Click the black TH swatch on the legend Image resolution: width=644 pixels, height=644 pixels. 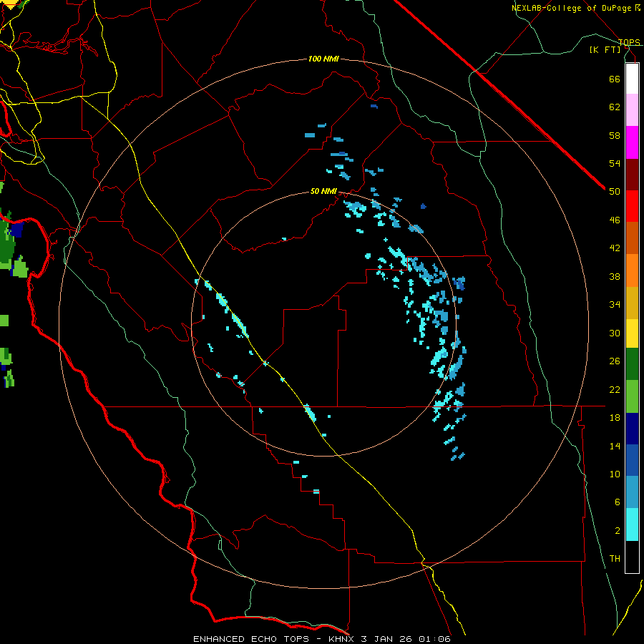coord(632,557)
